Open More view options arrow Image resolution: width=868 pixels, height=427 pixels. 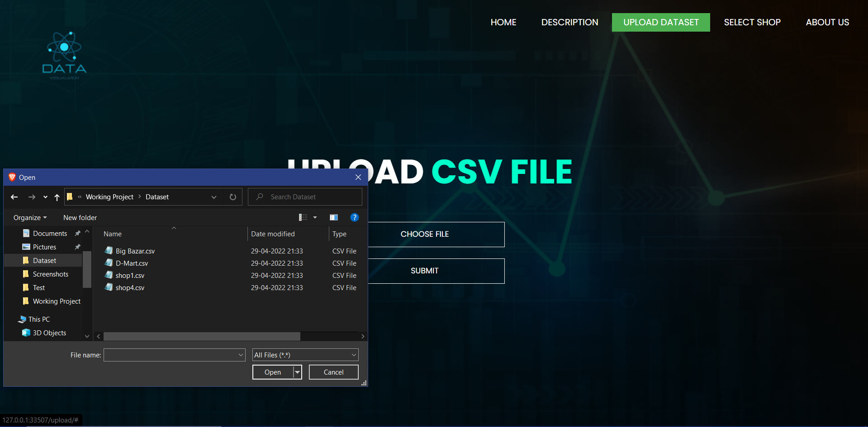[x=315, y=217]
